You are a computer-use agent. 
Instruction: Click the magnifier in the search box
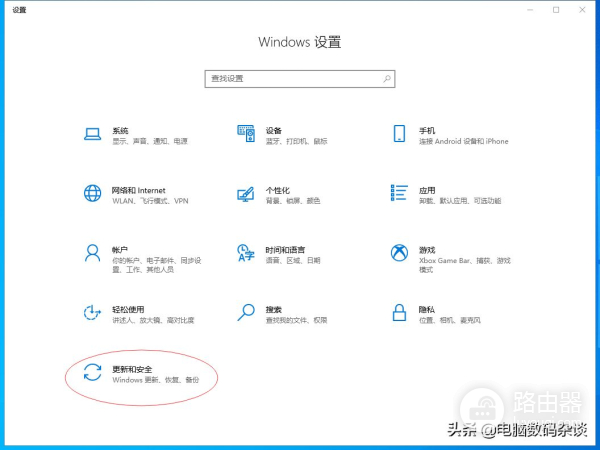click(x=387, y=79)
